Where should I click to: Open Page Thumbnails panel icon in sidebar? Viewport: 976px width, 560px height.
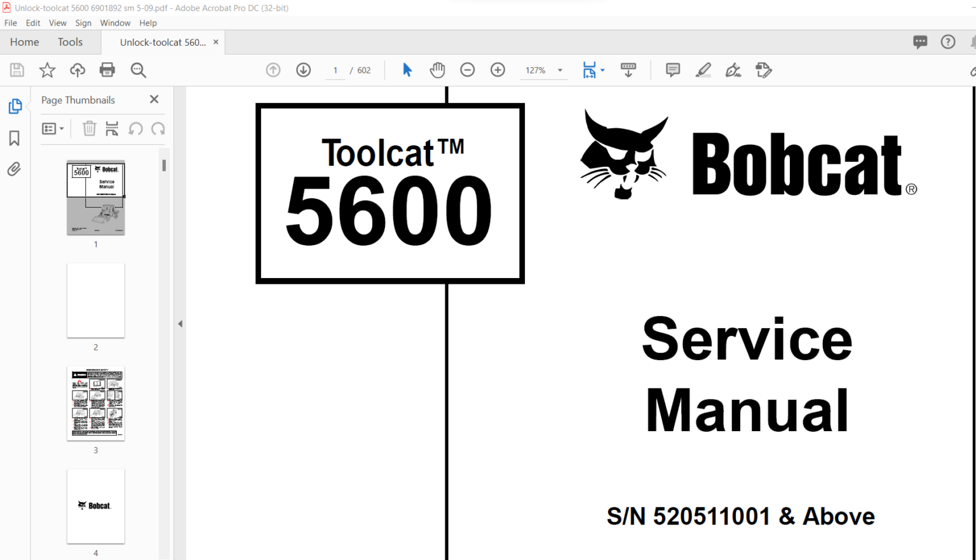coord(15,107)
